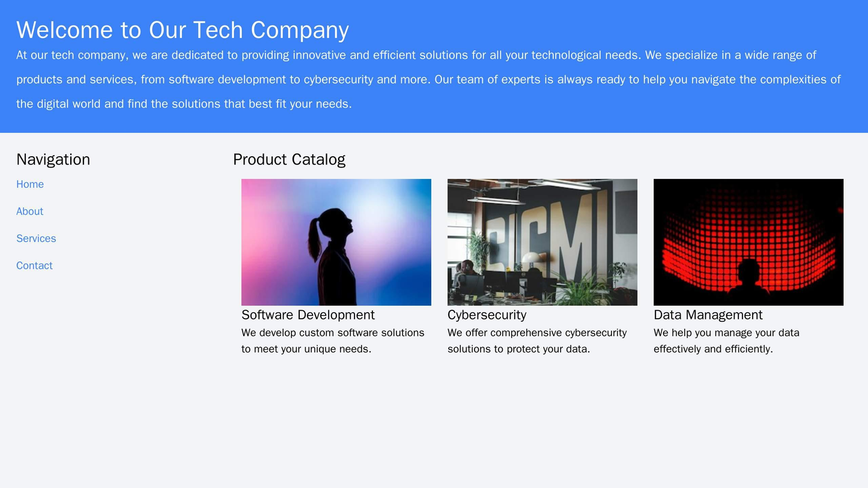
Task: Click inside the navigation sidebar panel
Action: coord(108,300)
